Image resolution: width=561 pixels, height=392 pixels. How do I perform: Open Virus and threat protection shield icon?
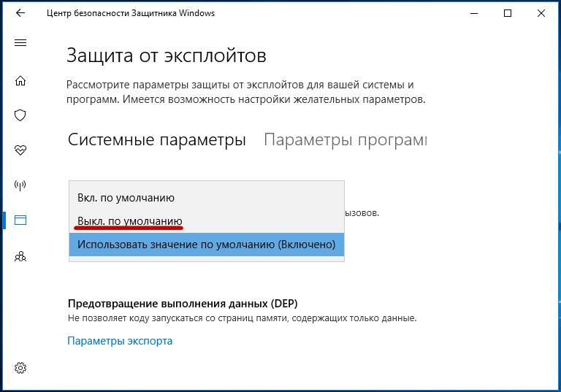point(20,115)
